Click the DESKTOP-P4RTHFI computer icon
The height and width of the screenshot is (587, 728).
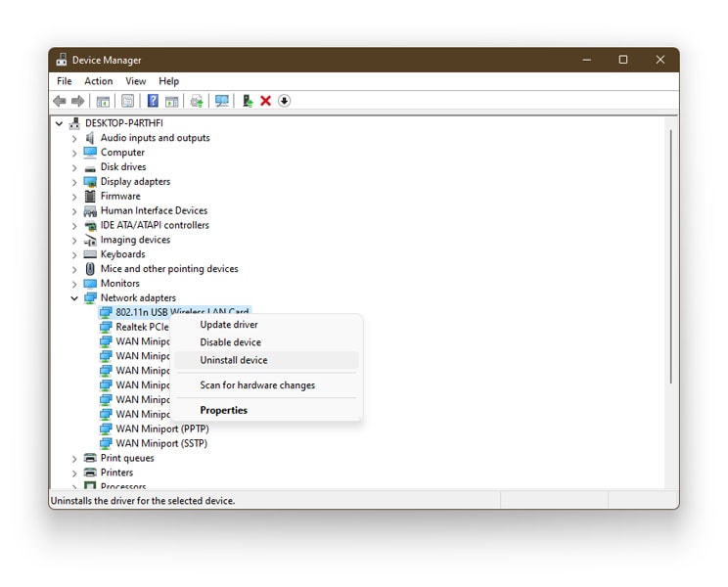(x=74, y=123)
